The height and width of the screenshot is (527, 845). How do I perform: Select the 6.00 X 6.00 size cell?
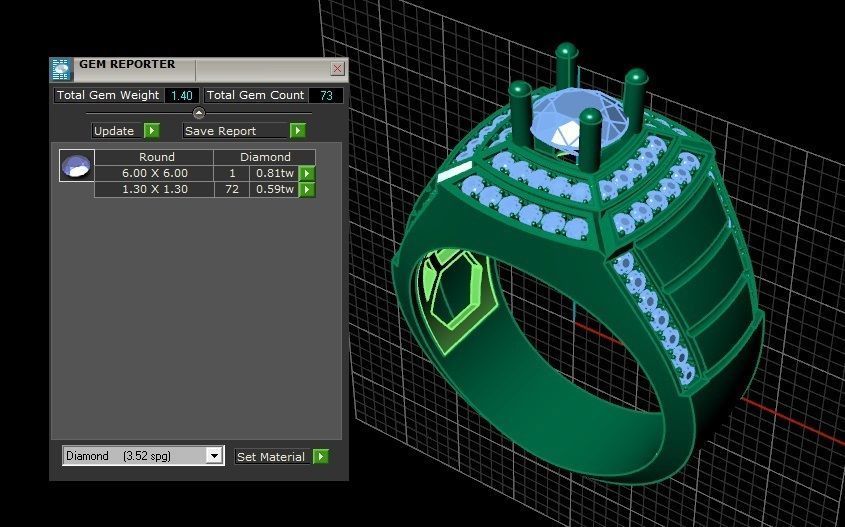pyautogui.click(x=154, y=173)
